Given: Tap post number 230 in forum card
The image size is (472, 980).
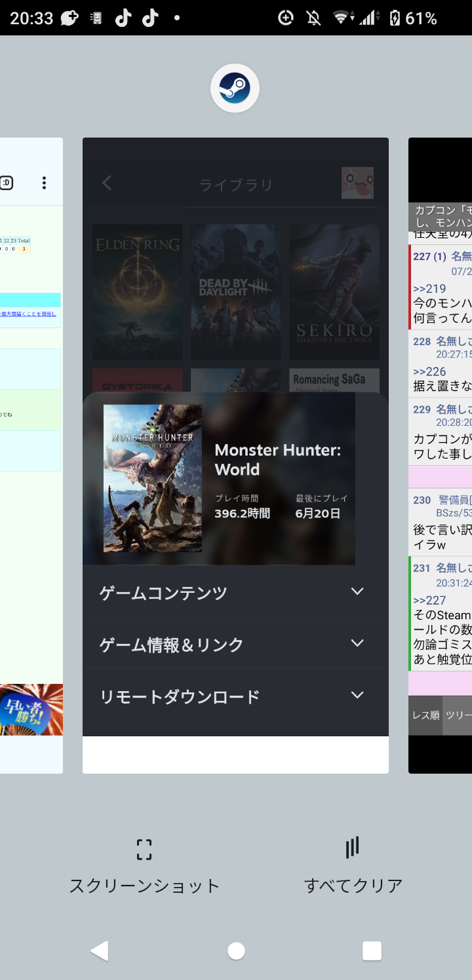Looking at the screenshot, I should pos(422,500).
